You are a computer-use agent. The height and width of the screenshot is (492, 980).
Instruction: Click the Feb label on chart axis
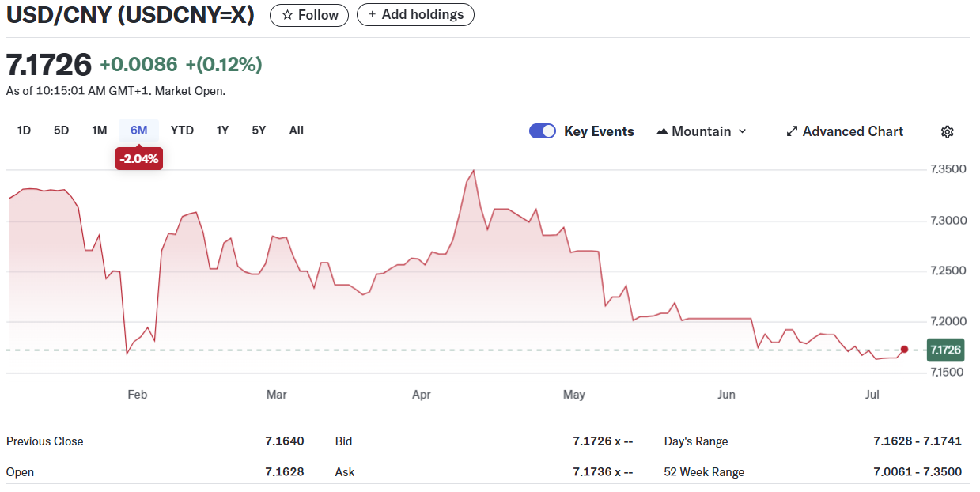click(x=137, y=395)
